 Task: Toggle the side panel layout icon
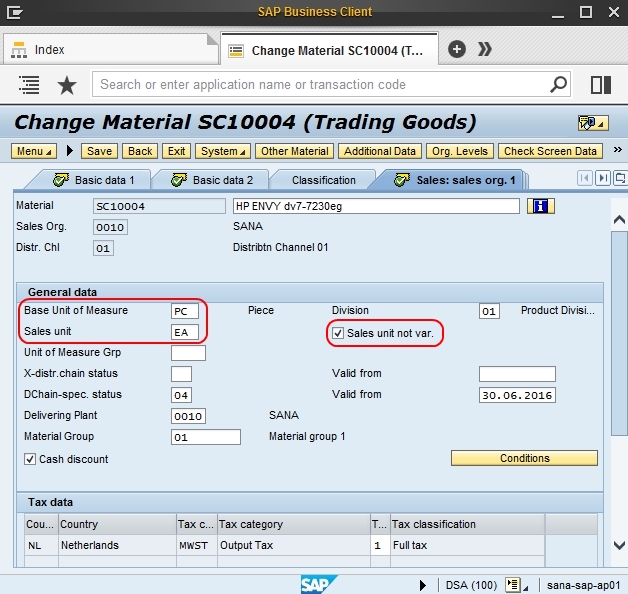[x=601, y=85]
